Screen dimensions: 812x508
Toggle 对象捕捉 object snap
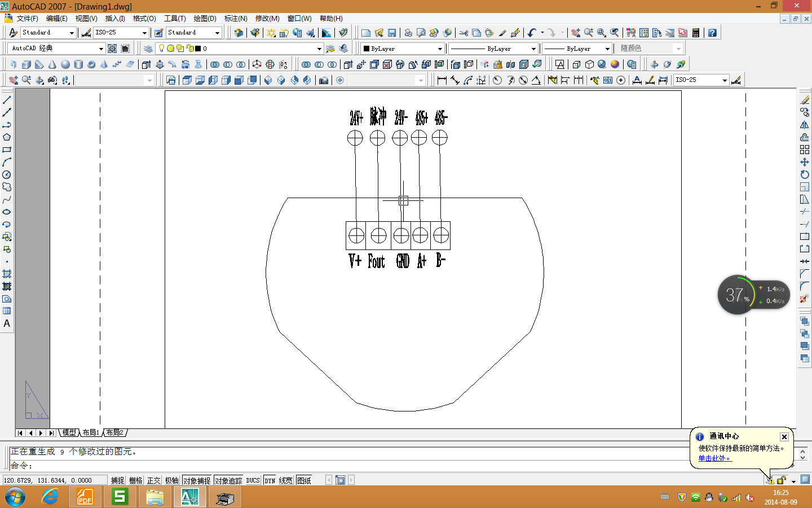click(x=197, y=480)
